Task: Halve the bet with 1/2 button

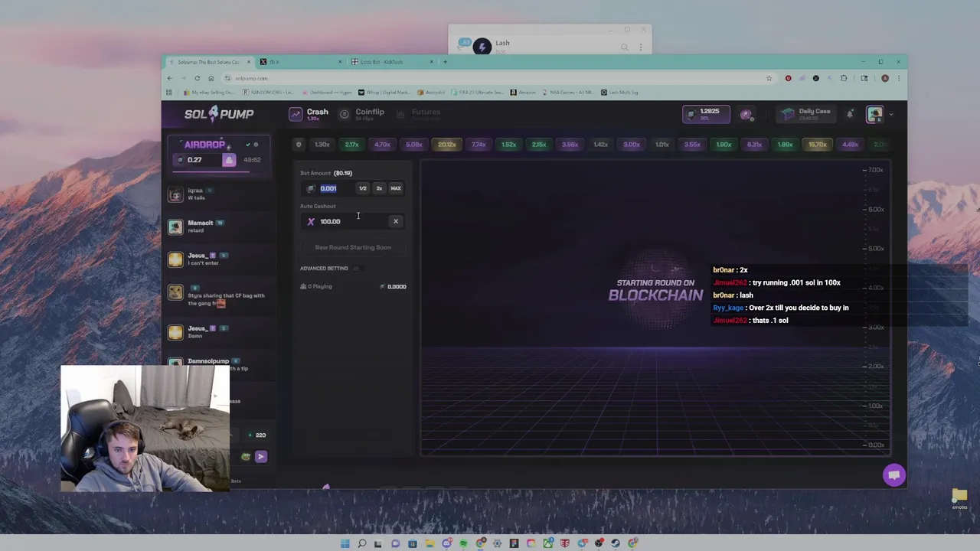Action: [363, 188]
